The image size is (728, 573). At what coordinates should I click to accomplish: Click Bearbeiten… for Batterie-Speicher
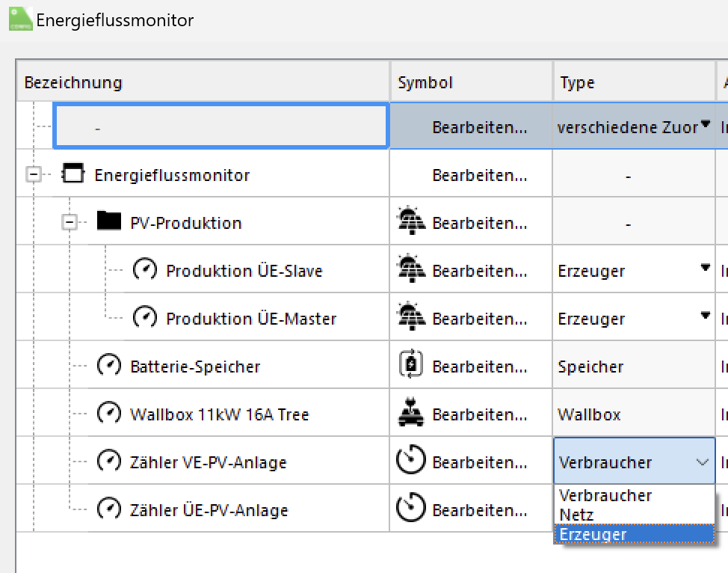[x=479, y=367]
